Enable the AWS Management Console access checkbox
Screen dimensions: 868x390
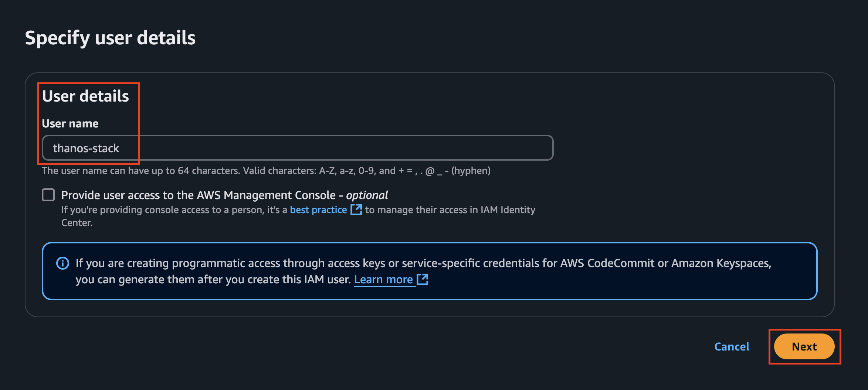(x=48, y=195)
